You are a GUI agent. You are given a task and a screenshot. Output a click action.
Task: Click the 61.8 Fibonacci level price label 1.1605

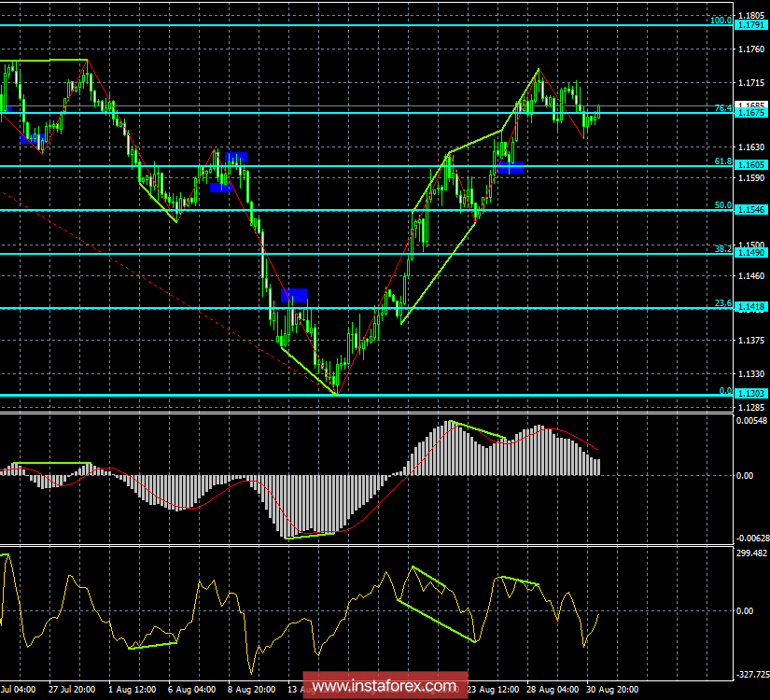[750, 166]
